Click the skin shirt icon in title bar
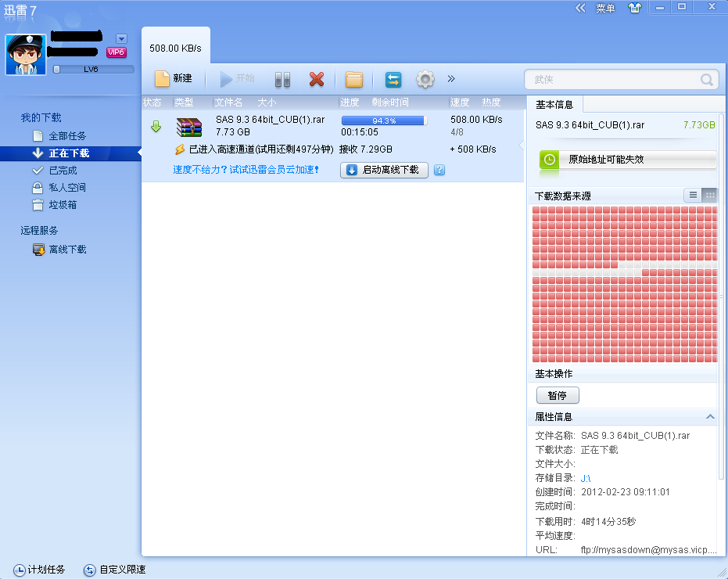Viewport: 728px width, 579px height. click(x=634, y=8)
